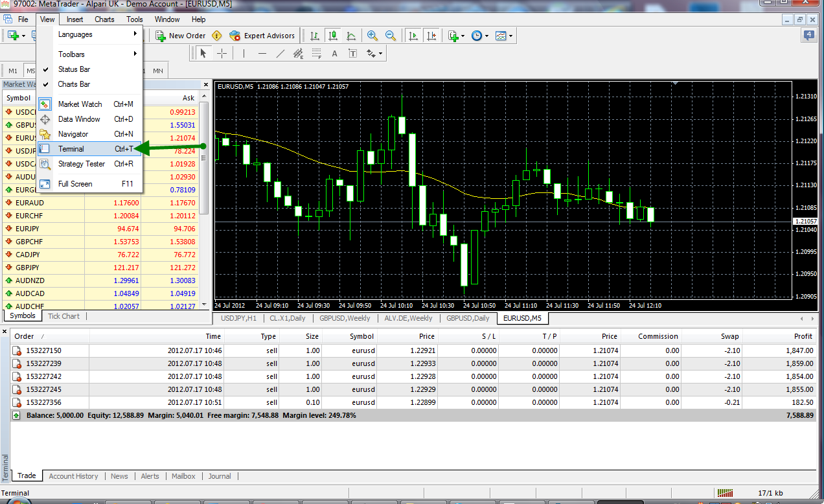824x504 pixels.
Task: Open Periods dropdown arrow
Action: coord(486,36)
